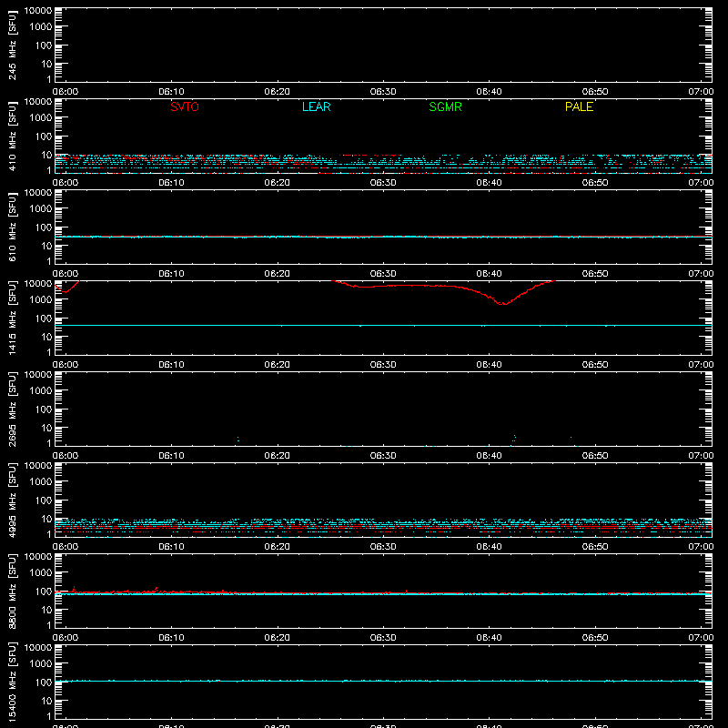Click the 07:00 time label below 610 MHz plot
Image resolution: width=728 pixels, height=728 pixels.
pyautogui.click(x=701, y=274)
